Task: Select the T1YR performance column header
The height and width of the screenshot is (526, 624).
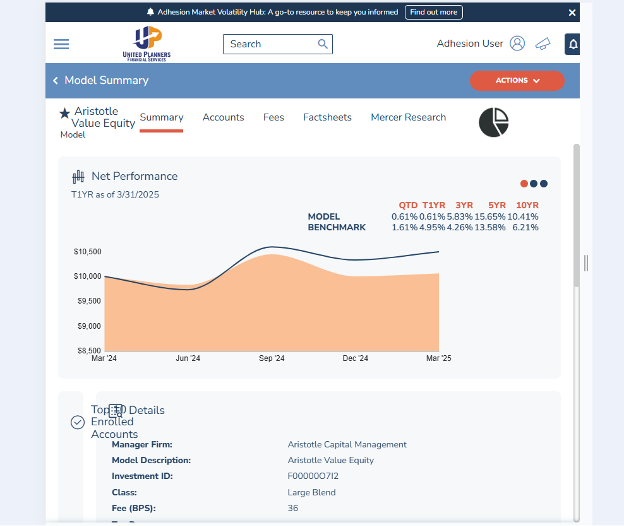Action: click(x=433, y=205)
